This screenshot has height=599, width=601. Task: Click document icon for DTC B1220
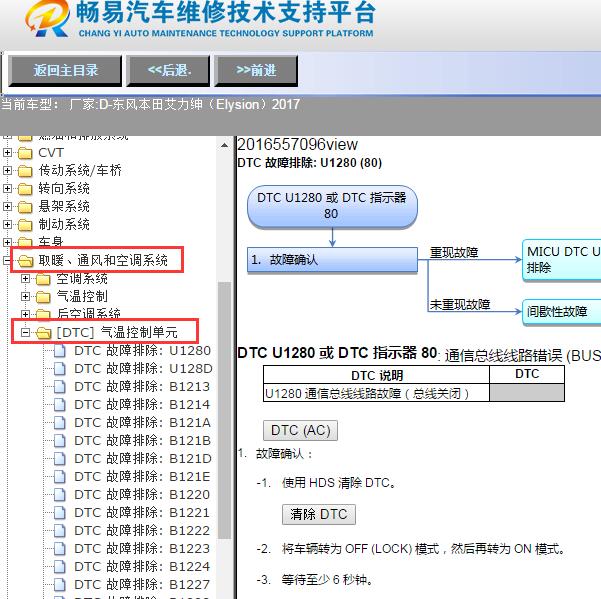tap(60, 495)
